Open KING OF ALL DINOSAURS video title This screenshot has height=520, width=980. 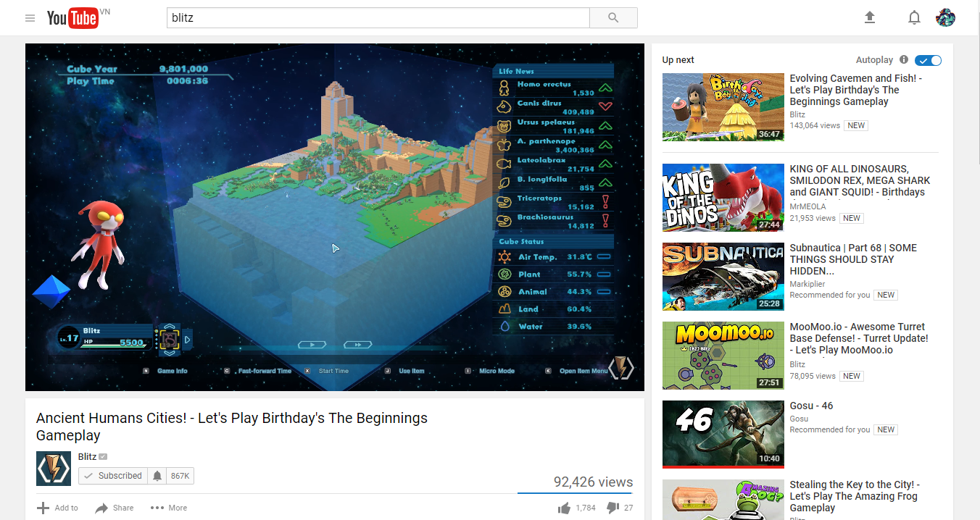pyautogui.click(x=860, y=180)
